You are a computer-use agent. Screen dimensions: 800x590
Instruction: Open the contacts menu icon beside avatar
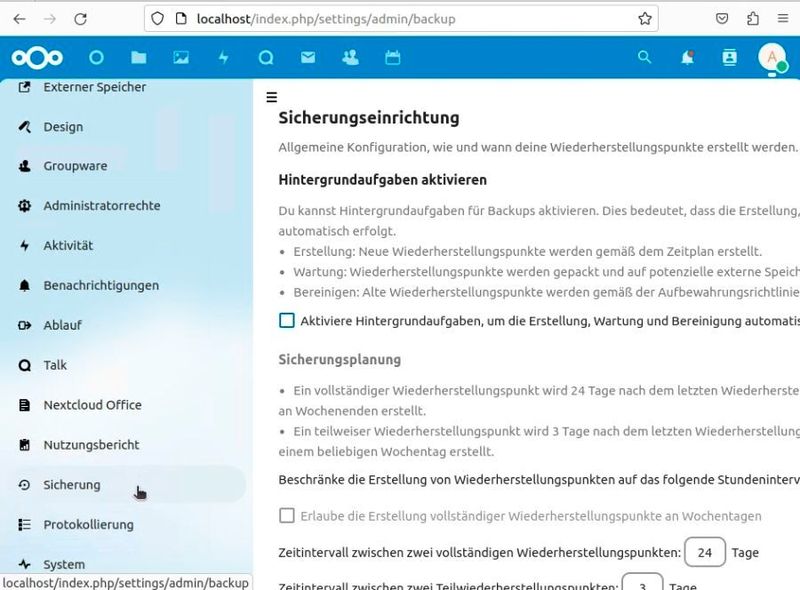pyautogui.click(x=730, y=58)
